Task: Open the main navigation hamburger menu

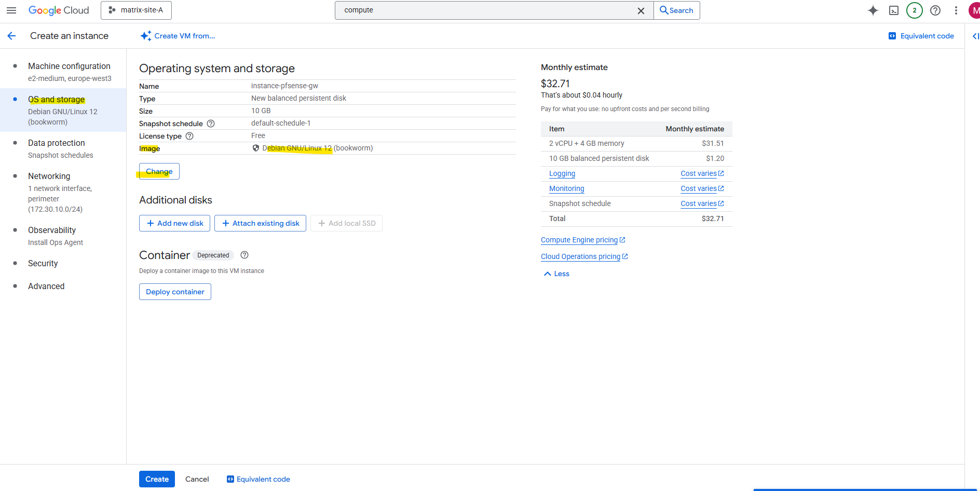Action: (11, 10)
